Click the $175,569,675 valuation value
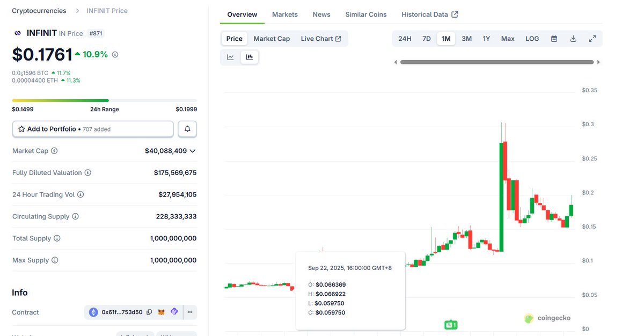Image resolution: width=644 pixels, height=336 pixels. (175, 173)
